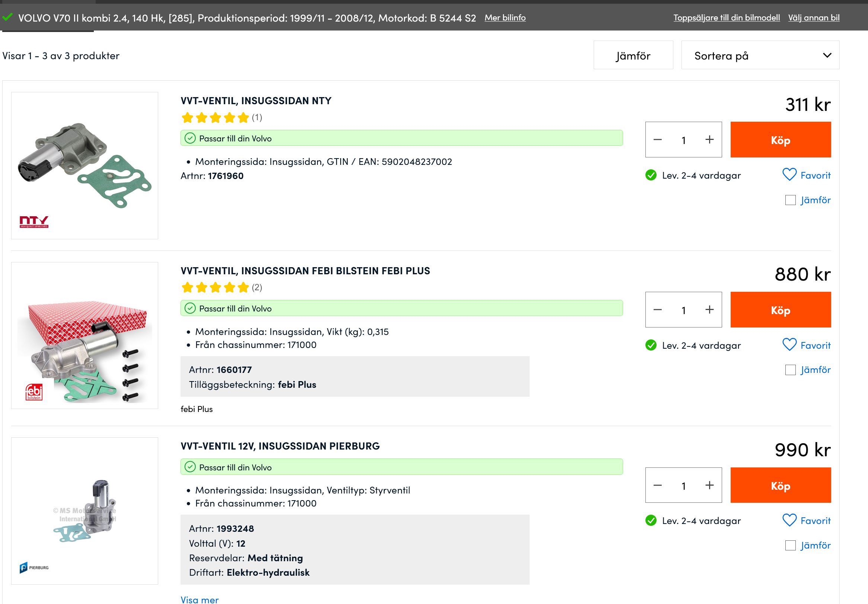Tick the Jämför checkbox for NTY valve

pos(790,200)
